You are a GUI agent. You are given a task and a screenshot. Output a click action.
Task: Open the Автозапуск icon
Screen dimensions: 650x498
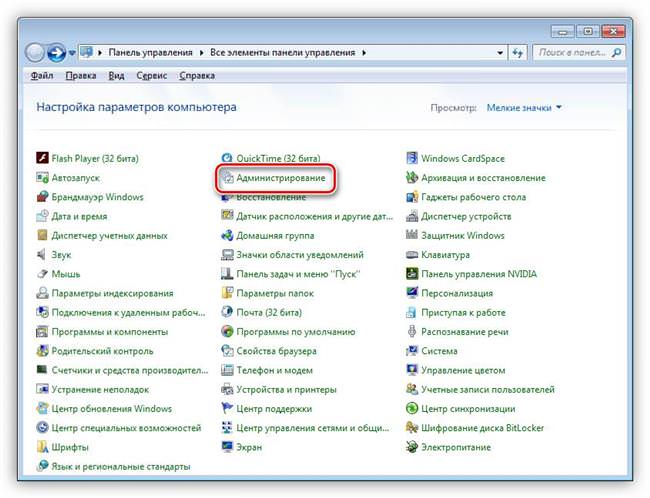click(x=42, y=177)
